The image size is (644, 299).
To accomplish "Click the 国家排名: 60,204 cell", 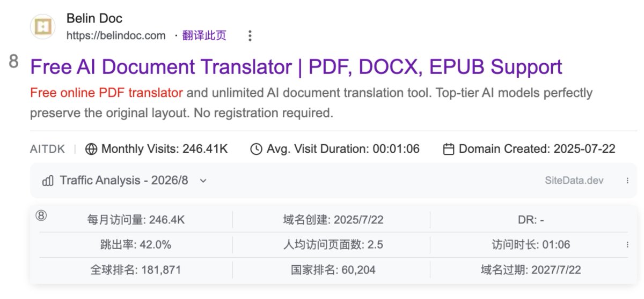I will (333, 270).
